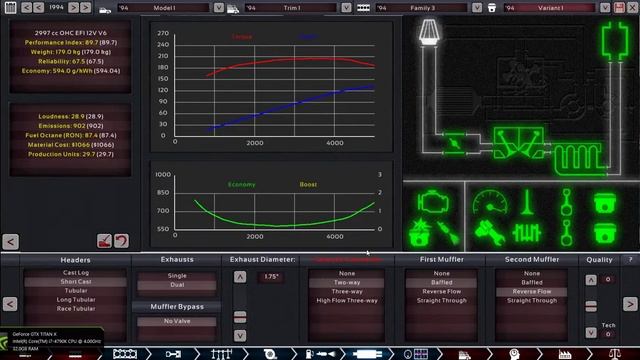Select the throttle body icon in diagram
This screenshot has width=640, height=360.
pos(454,143)
